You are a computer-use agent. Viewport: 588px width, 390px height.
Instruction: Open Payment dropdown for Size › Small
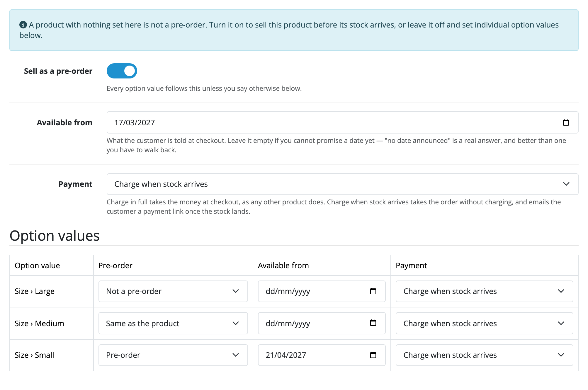pyautogui.click(x=484, y=355)
